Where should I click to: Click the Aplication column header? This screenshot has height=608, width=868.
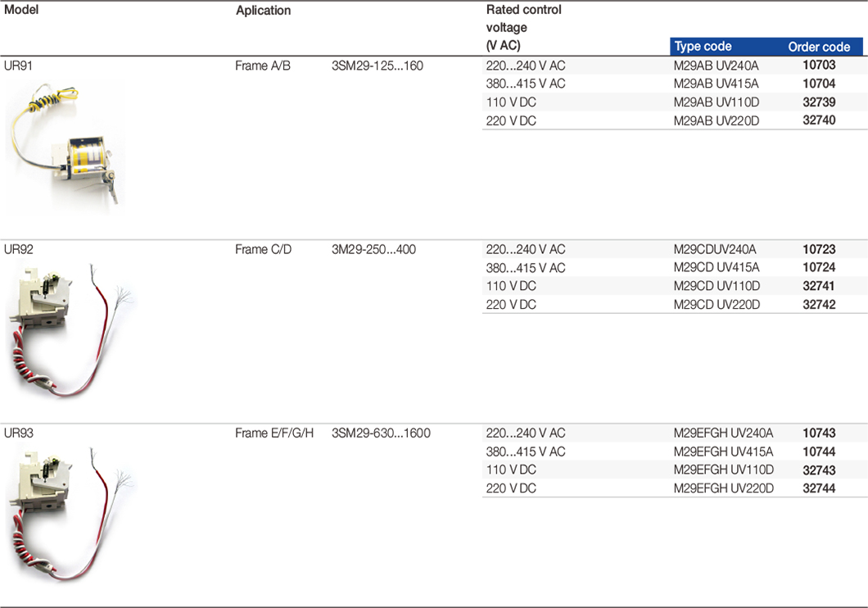(x=263, y=11)
